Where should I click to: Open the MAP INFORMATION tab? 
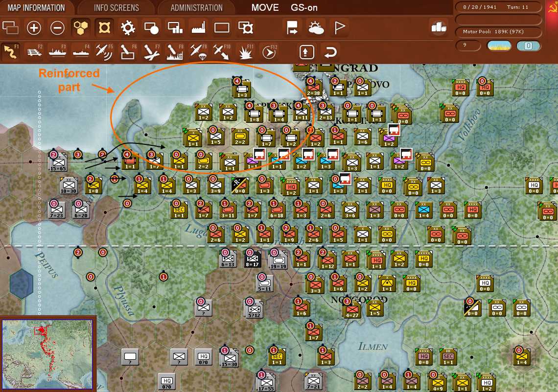tap(36, 7)
